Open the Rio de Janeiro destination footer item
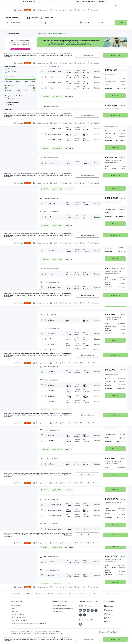 pos(62,594)
